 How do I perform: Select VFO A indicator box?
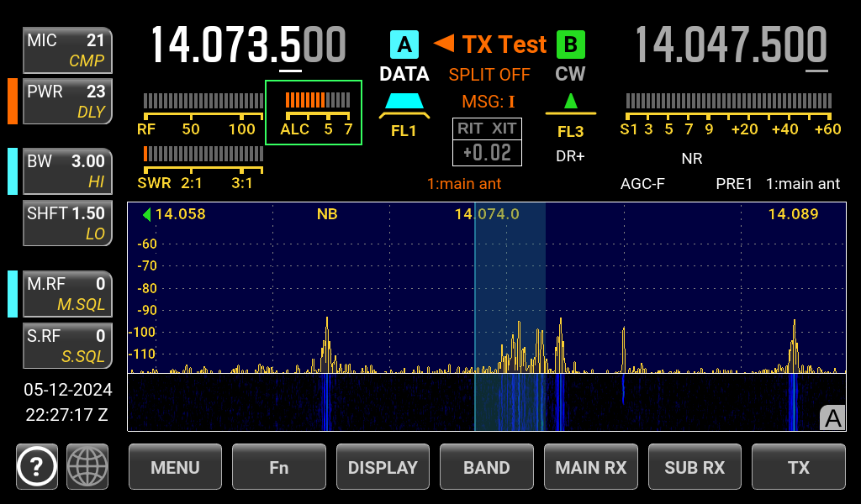point(404,44)
